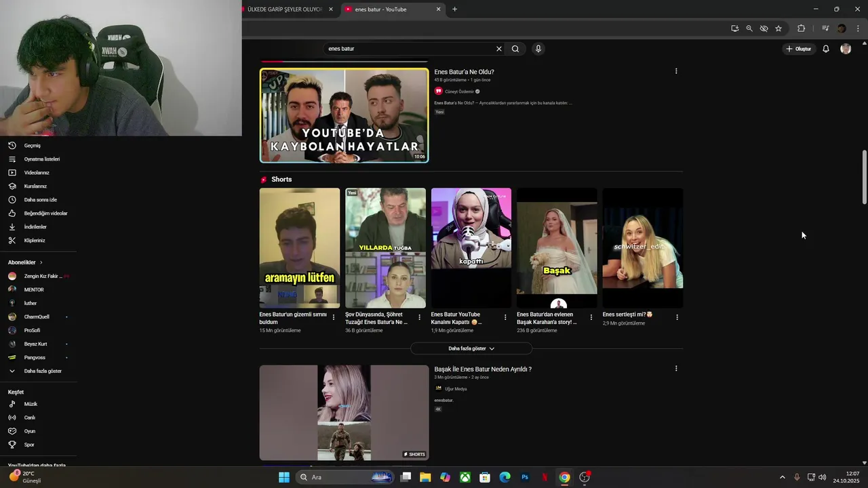Click the YouTube search magnifier button
The width and height of the screenshot is (868, 488).
(x=515, y=49)
